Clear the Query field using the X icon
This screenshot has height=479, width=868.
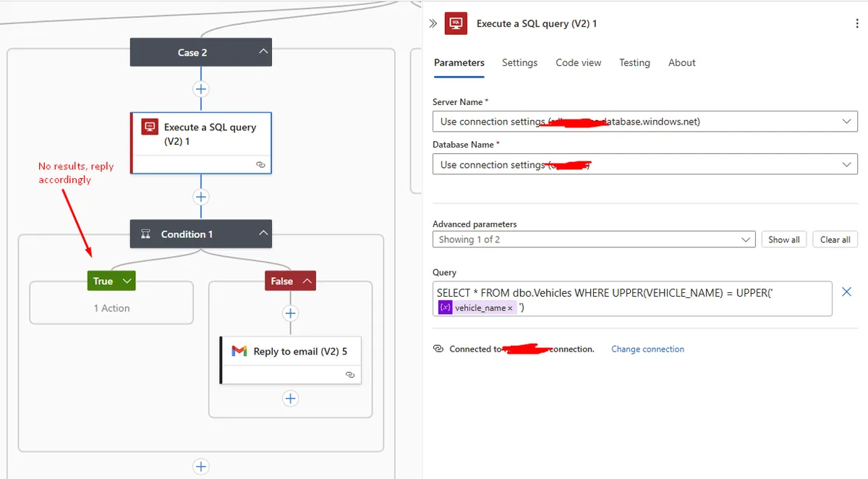(846, 292)
